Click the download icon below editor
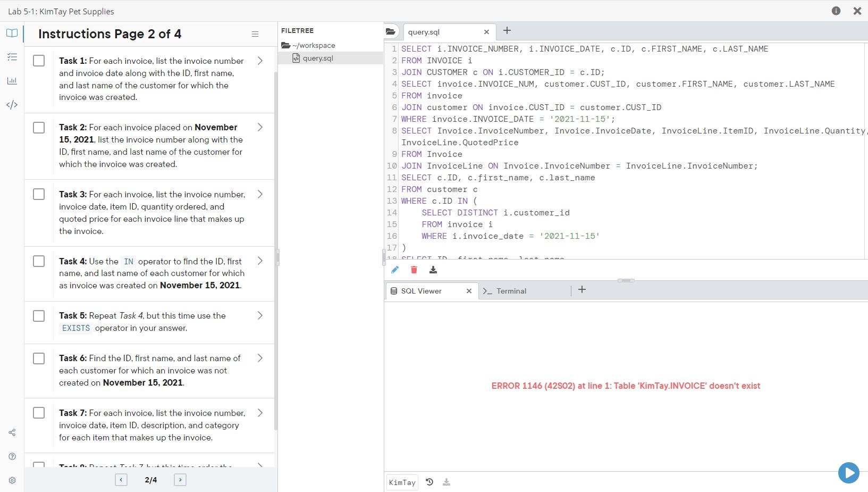The image size is (868, 492). 433,270
